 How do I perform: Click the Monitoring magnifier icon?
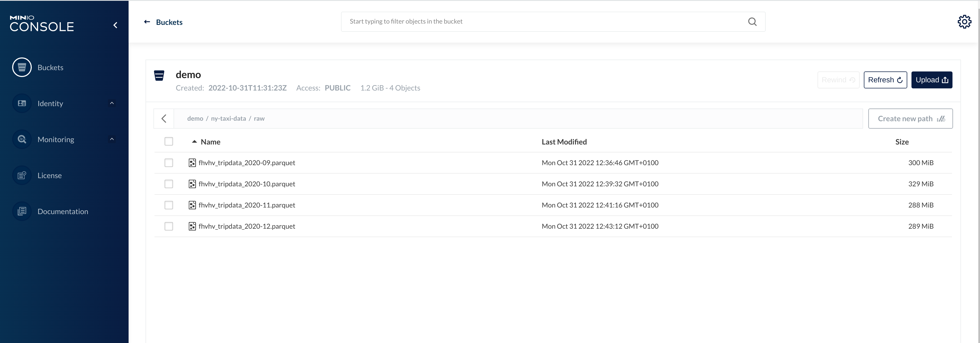[x=22, y=139]
